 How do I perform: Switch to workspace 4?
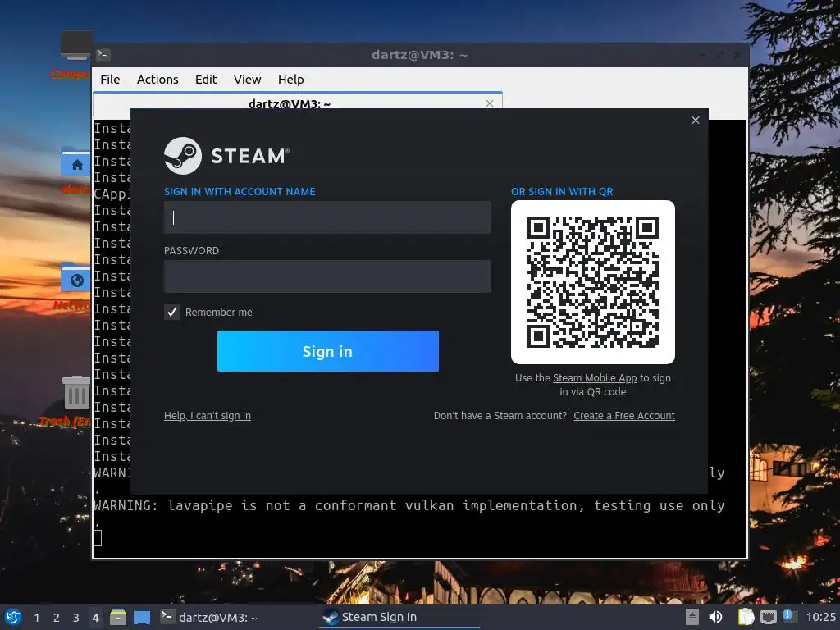point(95,618)
